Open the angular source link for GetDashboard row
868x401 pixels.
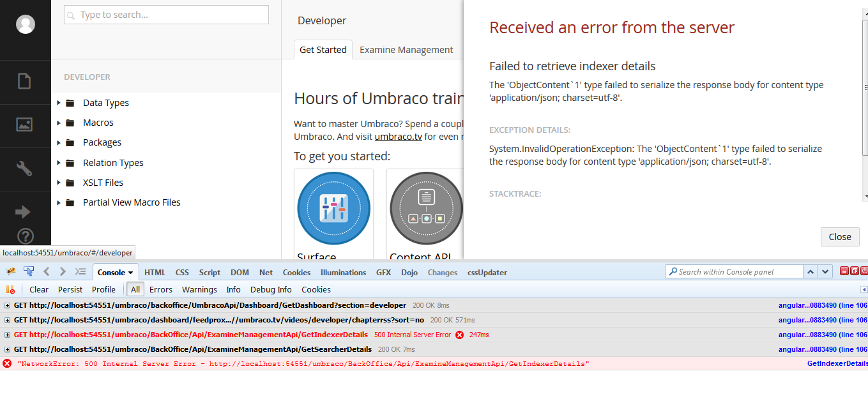click(x=823, y=305)
